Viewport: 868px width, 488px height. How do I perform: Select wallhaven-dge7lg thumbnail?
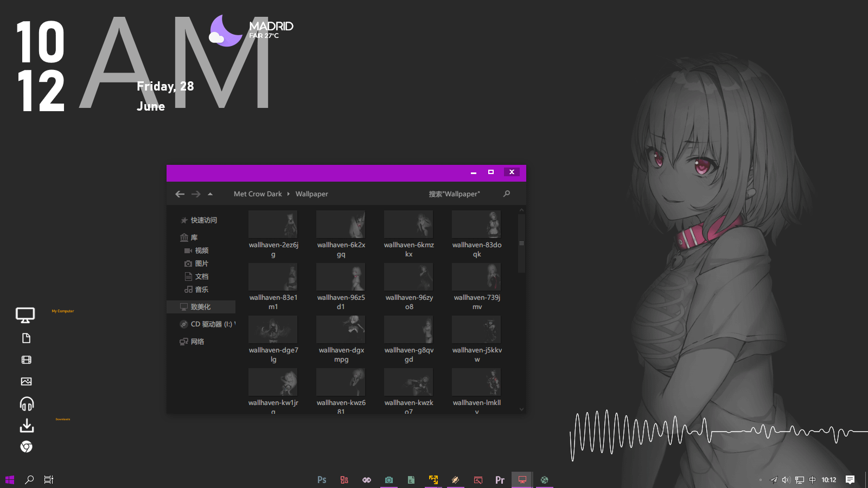[x=273, y=330]
